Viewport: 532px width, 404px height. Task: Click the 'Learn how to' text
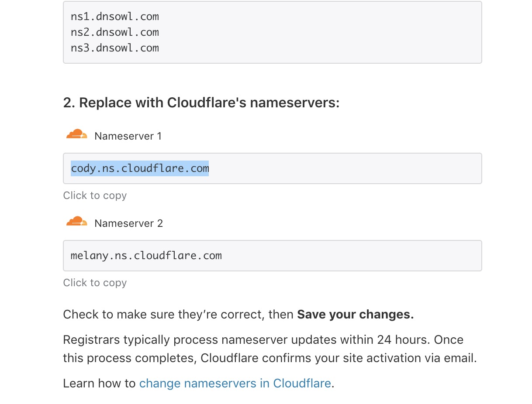pyautogui.click(x=100, y=383)
